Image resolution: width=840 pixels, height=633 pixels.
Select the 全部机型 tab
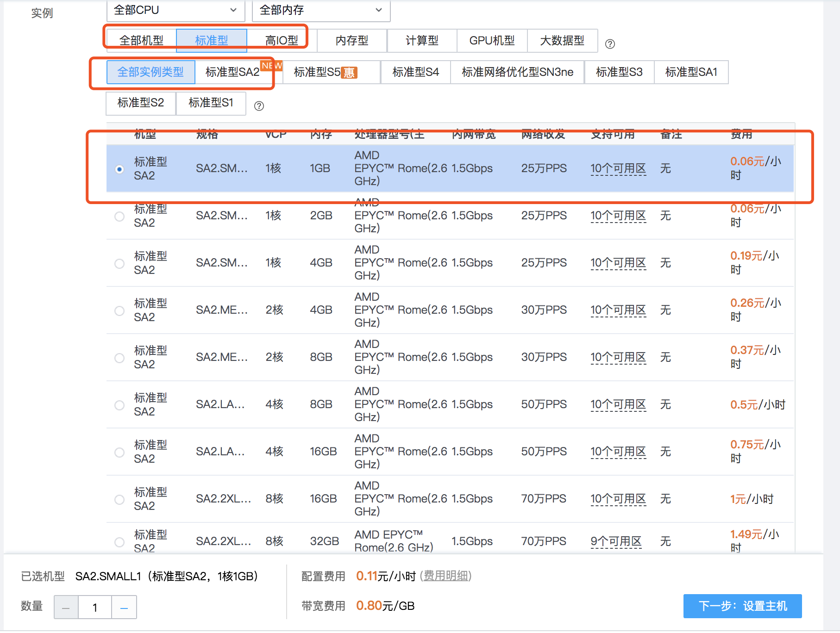[x=141, y=41]
